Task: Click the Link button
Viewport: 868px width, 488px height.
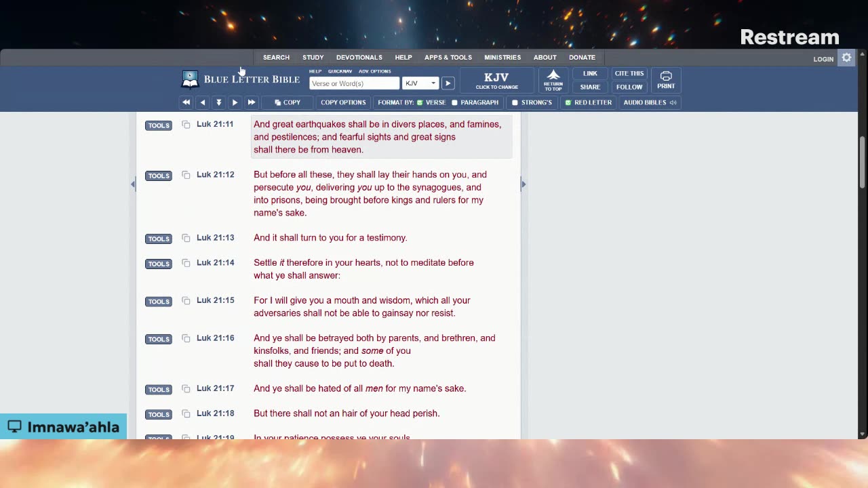Action: (x=590, y=73)
